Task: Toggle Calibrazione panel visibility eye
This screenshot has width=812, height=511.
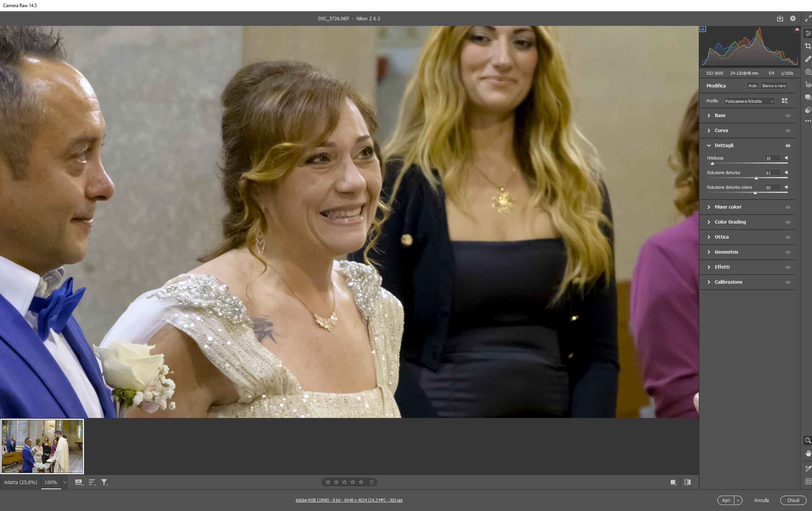Action: coord(788,282)
